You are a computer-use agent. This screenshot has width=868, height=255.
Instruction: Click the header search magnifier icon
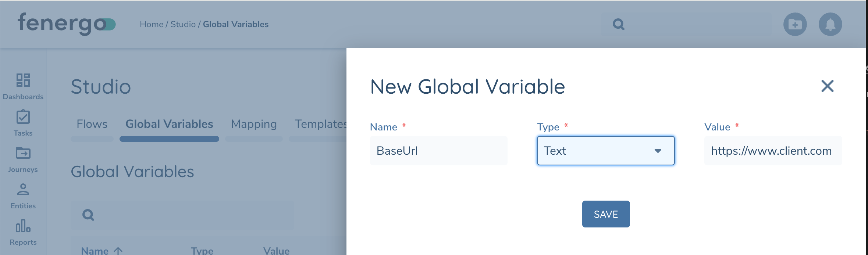tap(619, 24)
